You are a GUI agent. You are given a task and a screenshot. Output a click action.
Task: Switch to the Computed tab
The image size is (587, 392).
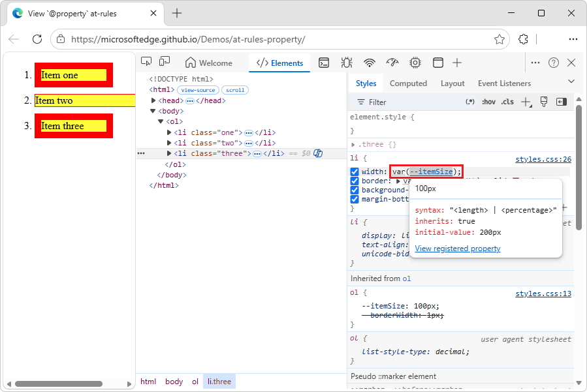[408, 83]
